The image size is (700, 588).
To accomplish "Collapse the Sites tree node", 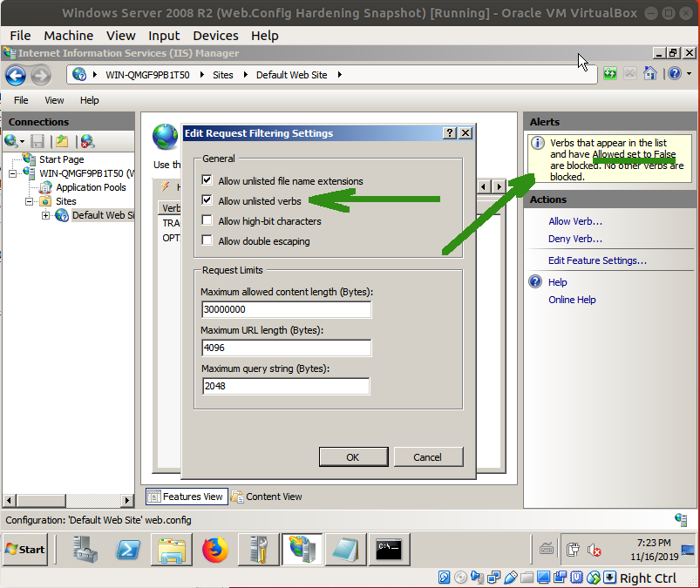I will click(x=30, y=201).
